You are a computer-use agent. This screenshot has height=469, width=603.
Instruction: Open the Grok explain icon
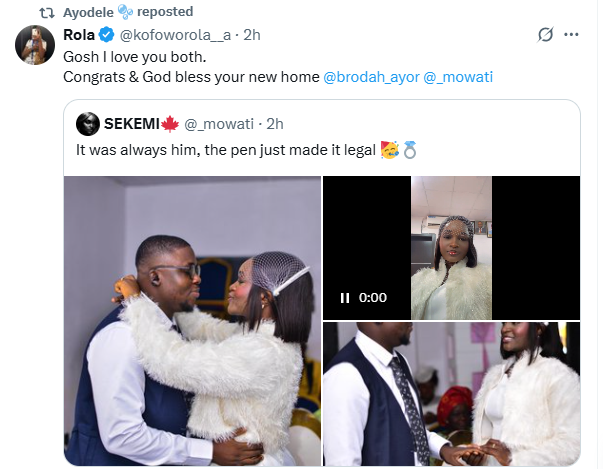click(x=546, y=35)
